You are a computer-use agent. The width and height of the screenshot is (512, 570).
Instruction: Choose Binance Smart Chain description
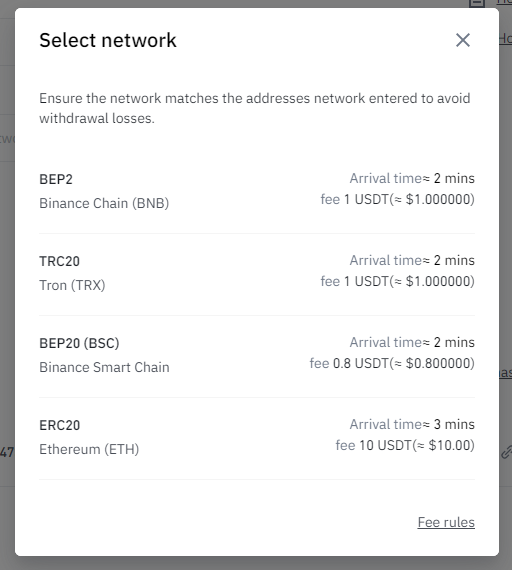[104, 367]
